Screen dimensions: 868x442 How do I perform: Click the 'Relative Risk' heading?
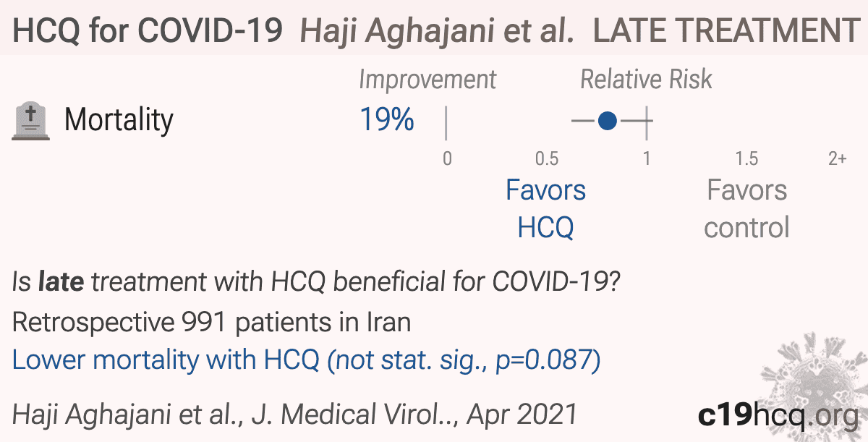[x=646, y=80]
